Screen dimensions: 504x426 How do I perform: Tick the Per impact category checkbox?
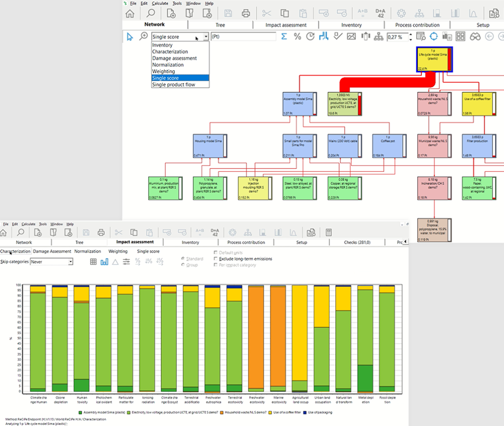[x=216, y=265]
